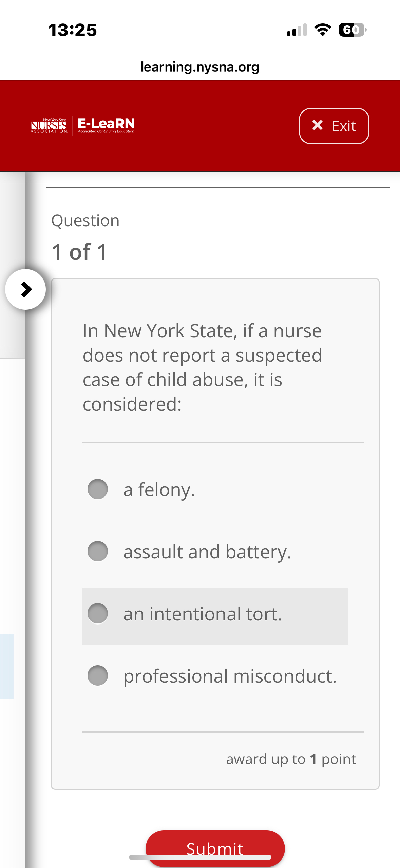Click the New York State Nurses Association logo

[49, 126]
